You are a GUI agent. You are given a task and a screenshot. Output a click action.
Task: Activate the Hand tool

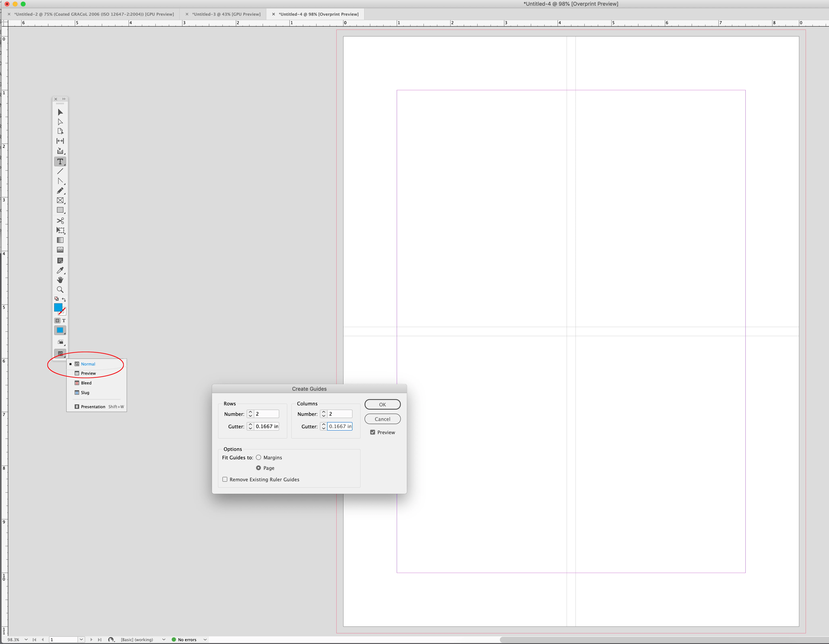pos(60,280)
